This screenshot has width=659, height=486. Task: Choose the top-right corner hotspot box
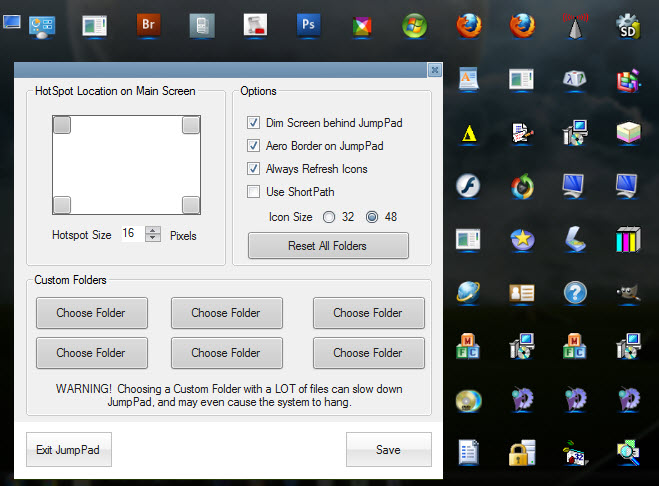(191, 125)
